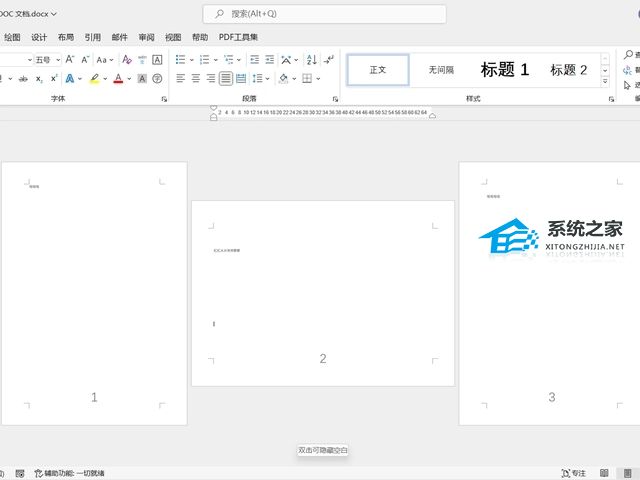This screenshot has height=480, width=640.
Task: Toggle show paragraph marks
Action: 329,60
